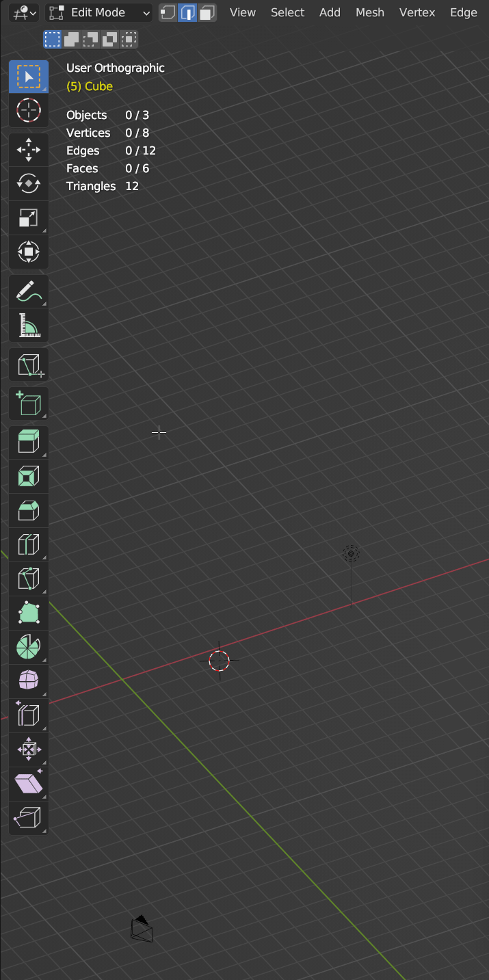
Task: Select the Rip Region tool
Action: (29, 818)
